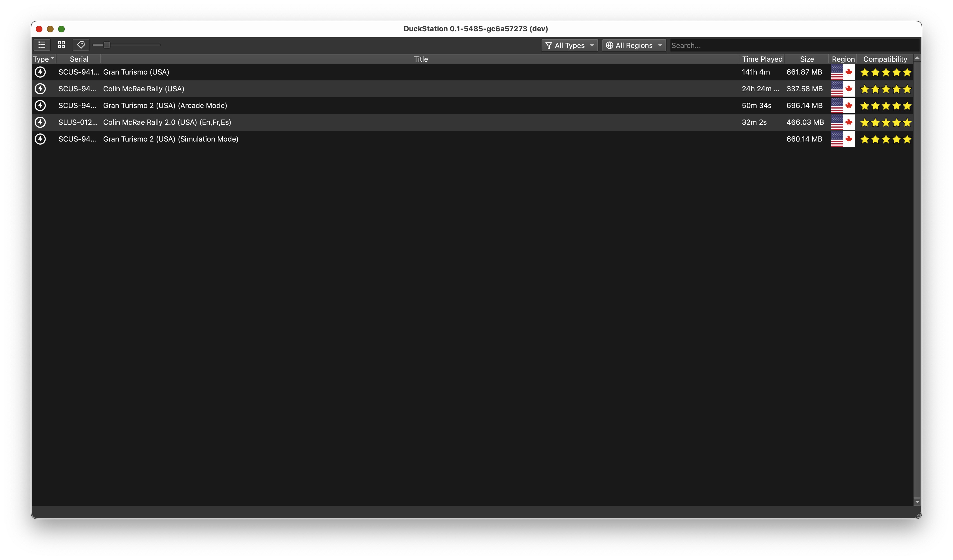This screenshot has height=560, width=953.
Task: Click region flag for Colin McRae Rally (USA)
Action: [842, 89]
